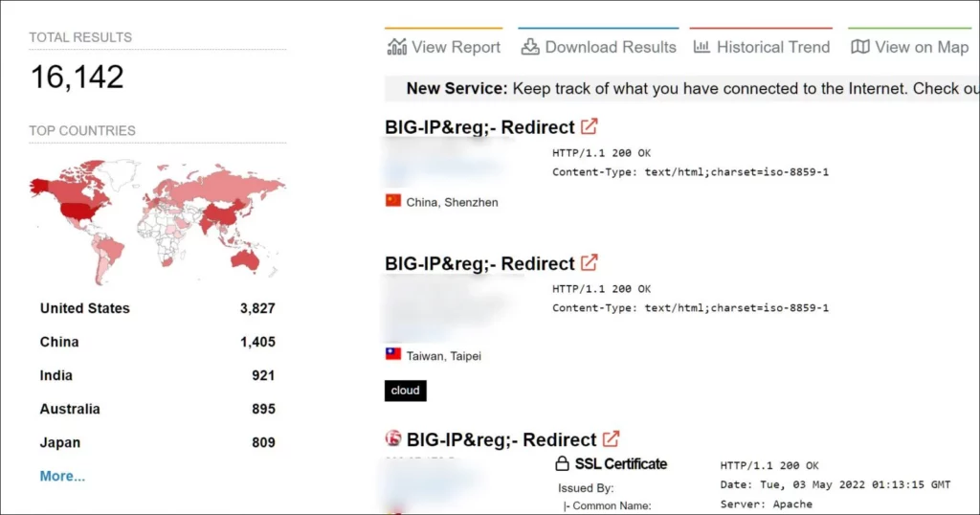Viewport: 980px width, 515px height.
Task: Filter by China in top countries
Action: tap(59, 342)
